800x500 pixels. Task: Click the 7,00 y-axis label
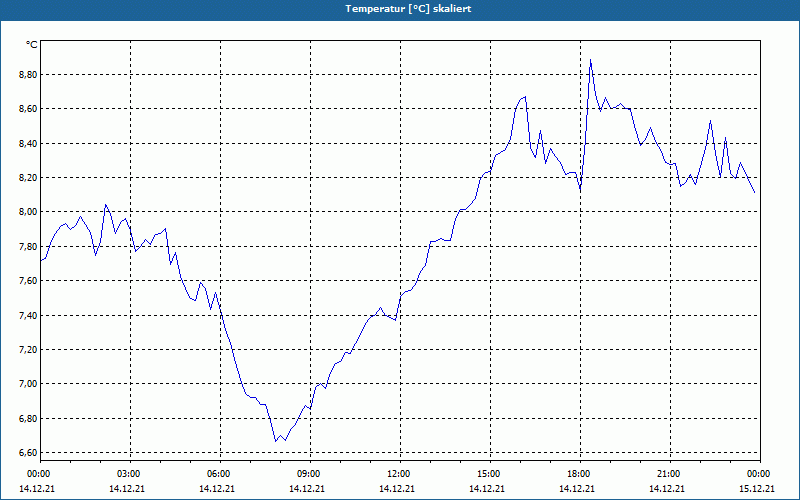[29, 384]
